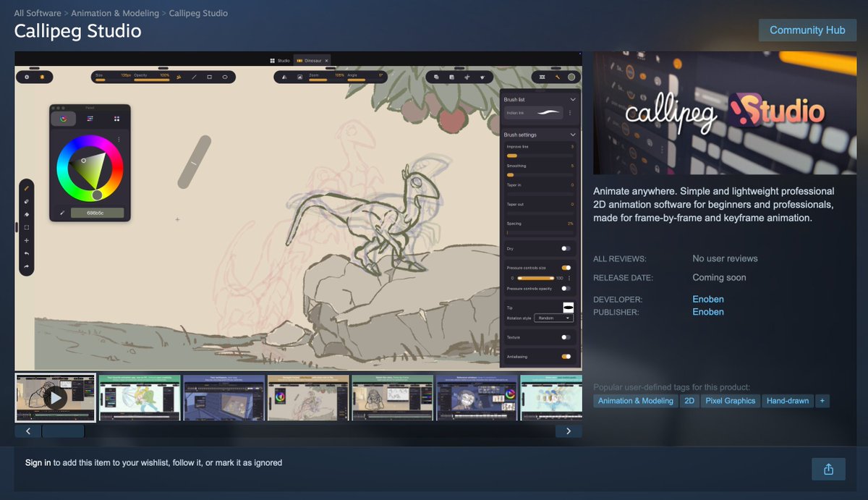Open the Community Hub

[807, 30]
